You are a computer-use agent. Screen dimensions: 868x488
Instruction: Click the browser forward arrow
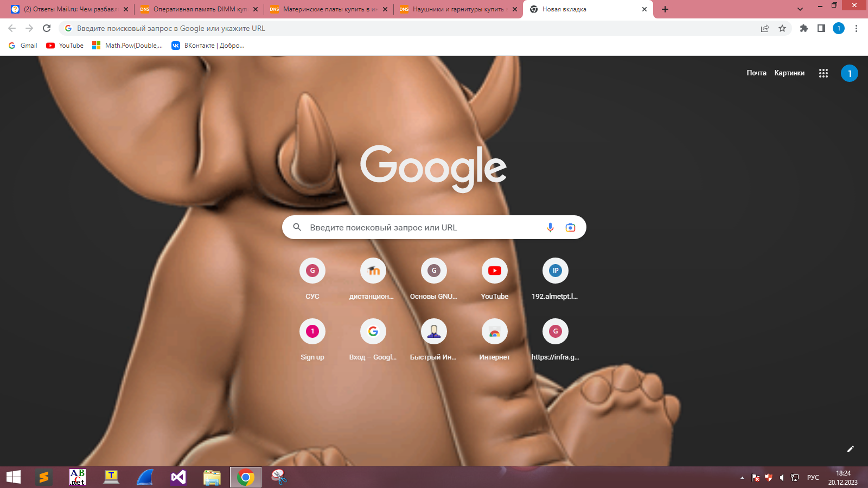[29, 28]
